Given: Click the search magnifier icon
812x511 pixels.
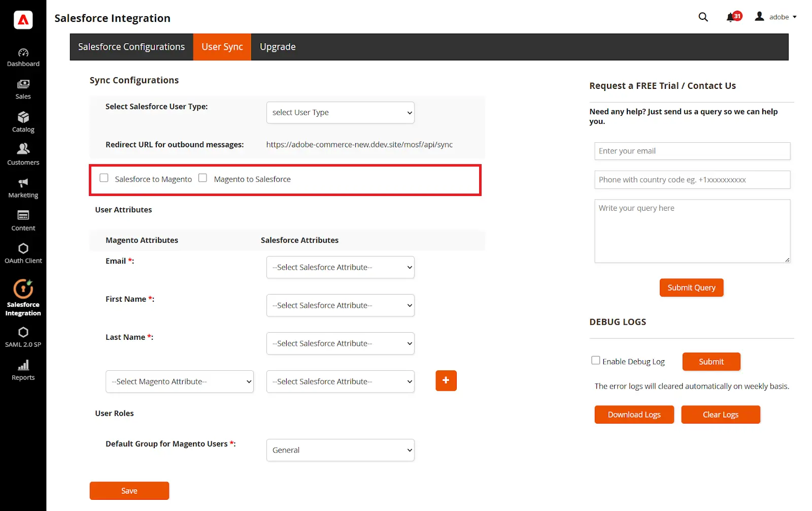Looking at the screenshot, I should tap(703, 17).
